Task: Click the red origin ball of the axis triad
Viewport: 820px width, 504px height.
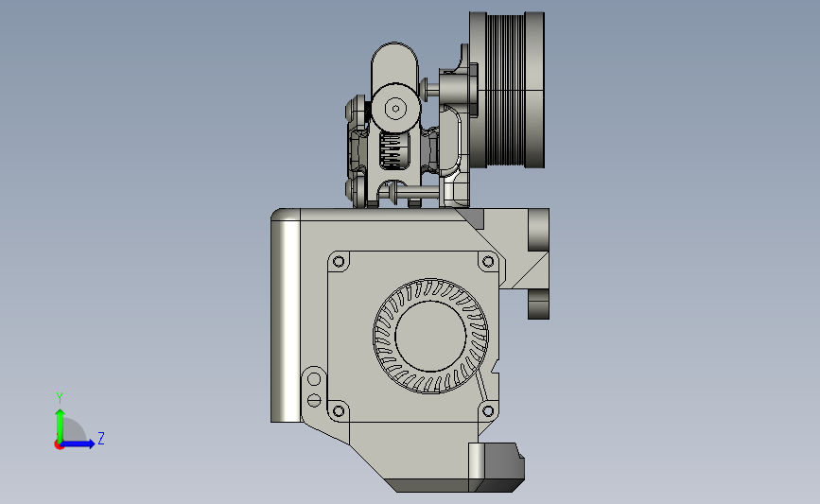Action: (59, 445)
